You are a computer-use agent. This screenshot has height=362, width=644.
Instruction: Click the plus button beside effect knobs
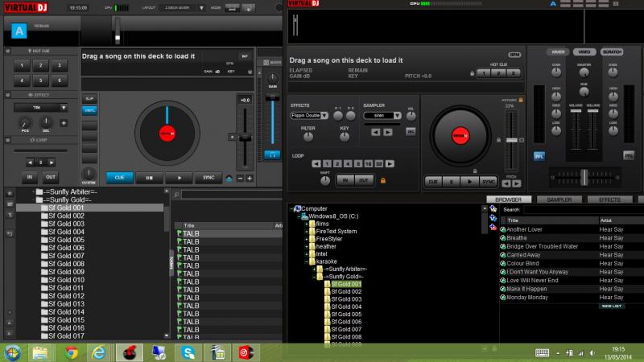coord(64,123)
